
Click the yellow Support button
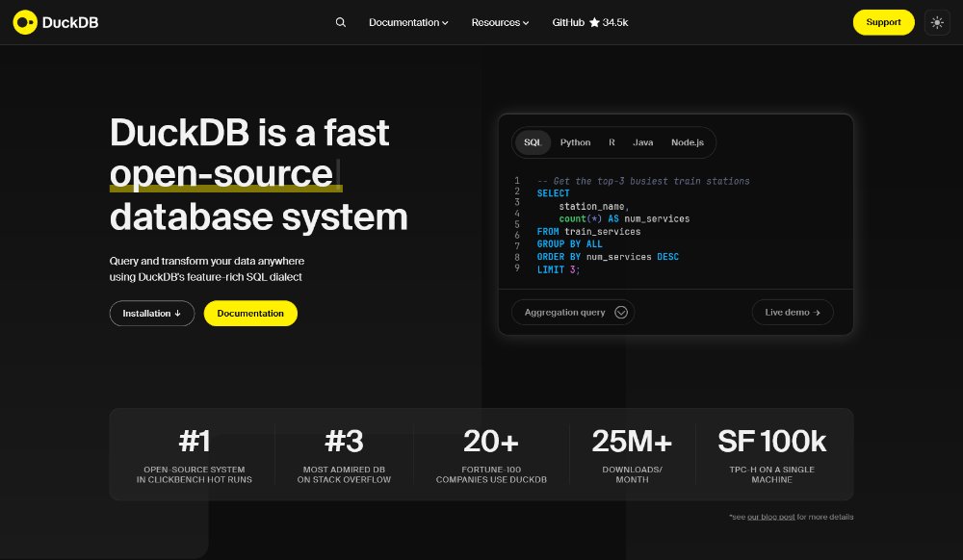(883, 22)
